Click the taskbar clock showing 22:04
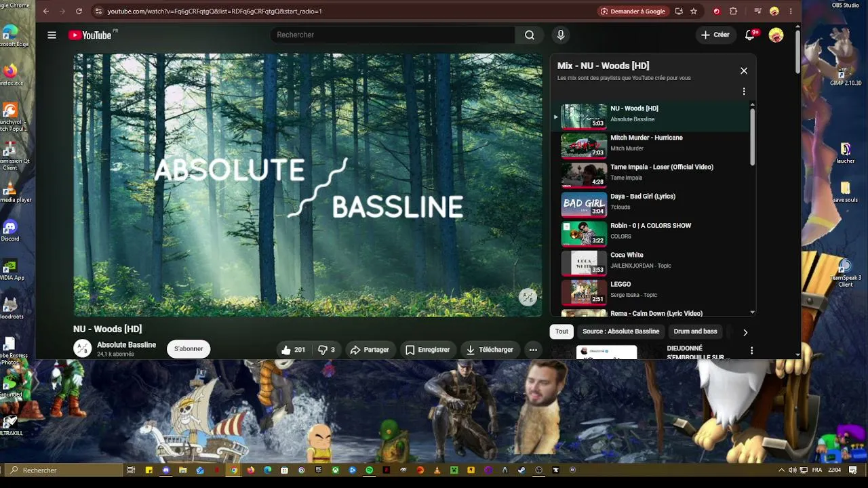 tap(835, 470)
